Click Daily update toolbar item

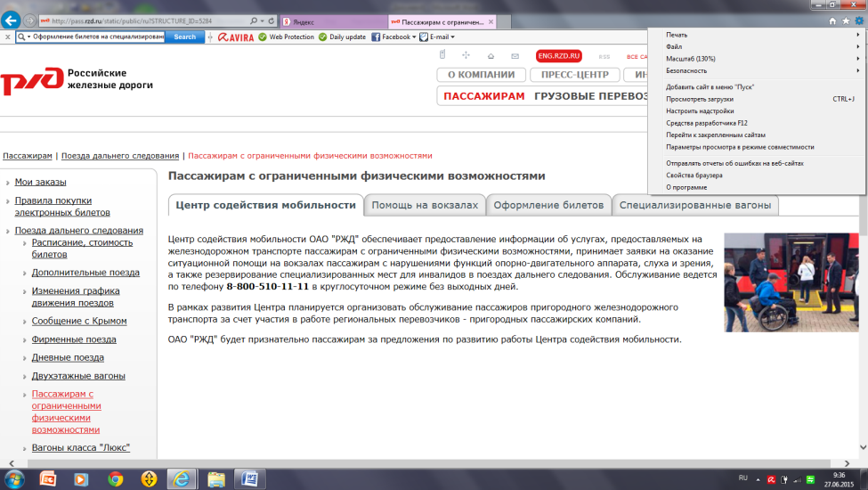(x=342, y=37)
